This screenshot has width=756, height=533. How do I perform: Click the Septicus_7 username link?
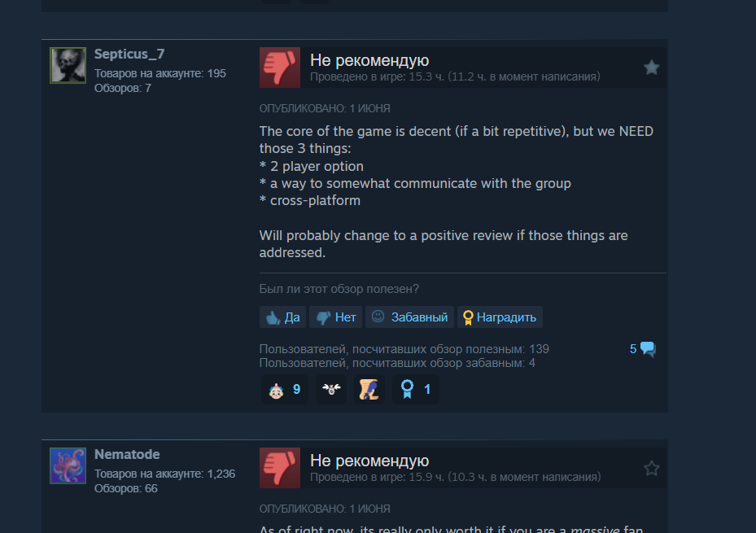click(x=129, y=54)
